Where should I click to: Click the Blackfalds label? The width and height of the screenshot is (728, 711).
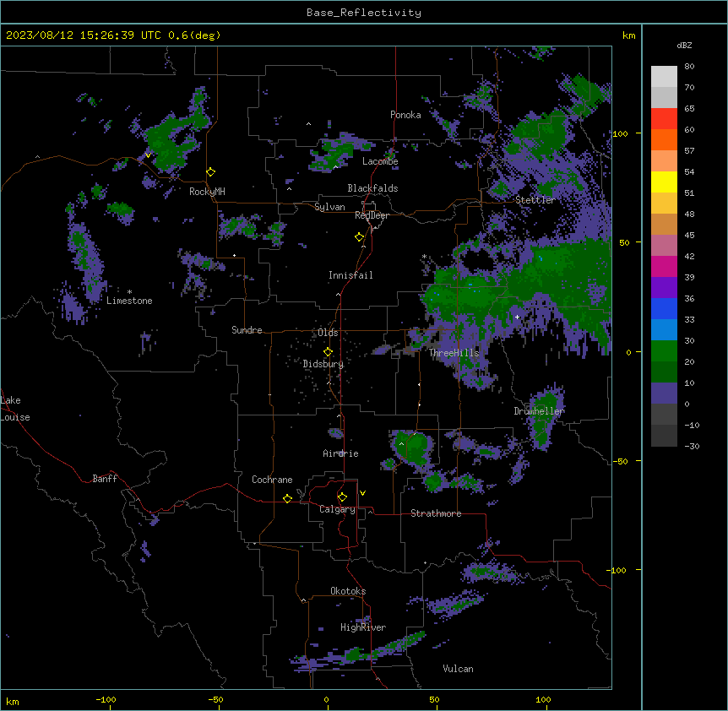pyautogui.click(x=372, y=188)
